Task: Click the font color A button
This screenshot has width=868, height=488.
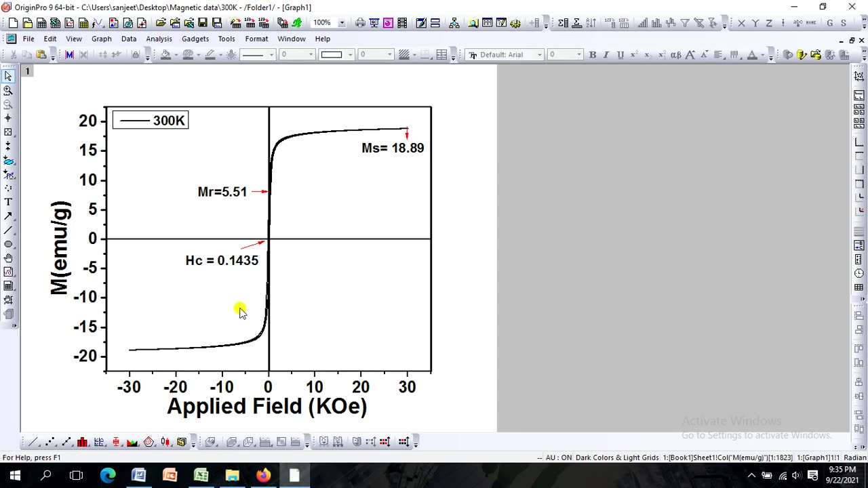Action: [752, 55]
